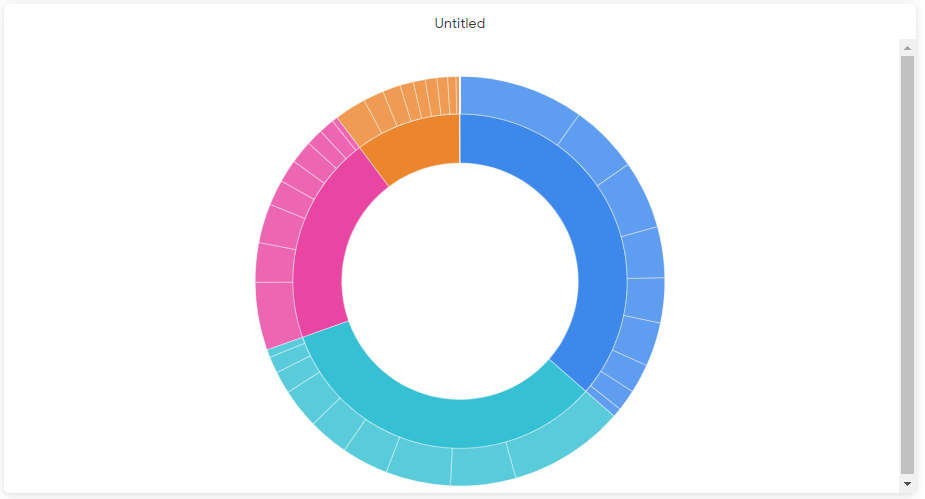Click the largest light orange outer segment

(361, 123)
